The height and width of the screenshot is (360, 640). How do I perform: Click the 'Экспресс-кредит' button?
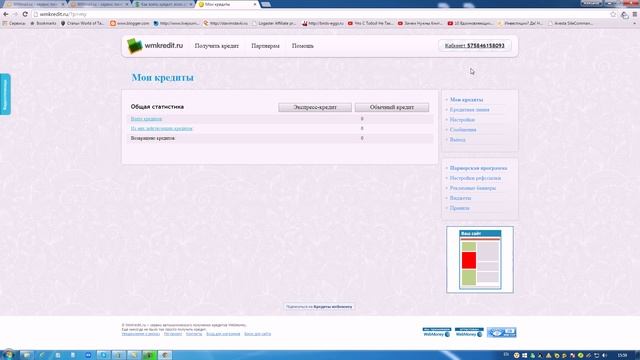click(315, 107)
